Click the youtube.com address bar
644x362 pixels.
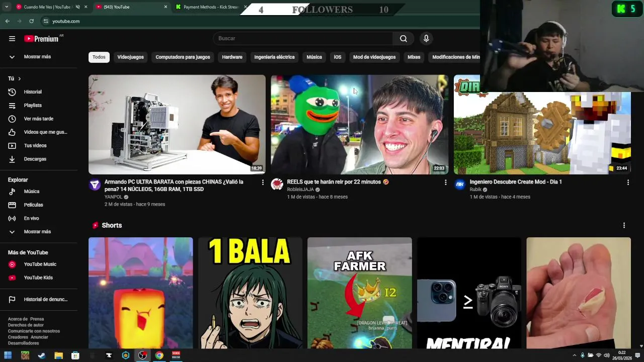pos(66,21)
